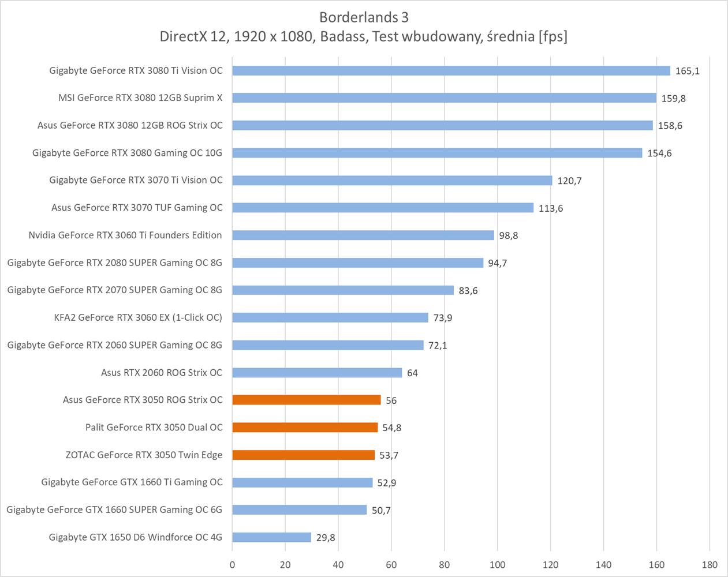Select the Nvidia RTX 3060 Ti Founders Edition bar

click(x=363, y=235)
